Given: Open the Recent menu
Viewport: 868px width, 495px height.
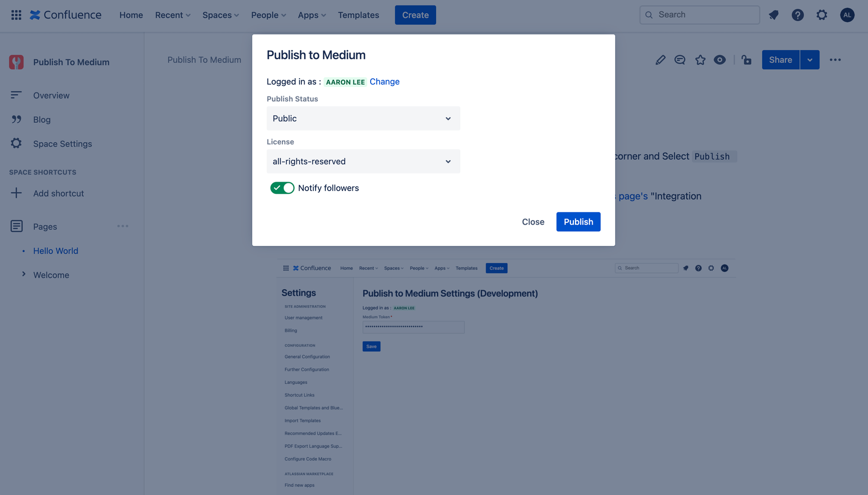Looking at the screenshot, I should click(172, 15).
